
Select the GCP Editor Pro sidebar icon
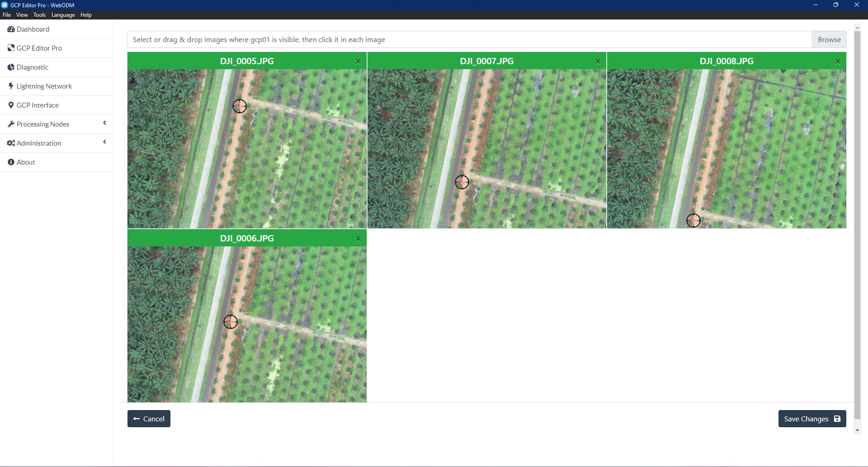pos(11,48)
